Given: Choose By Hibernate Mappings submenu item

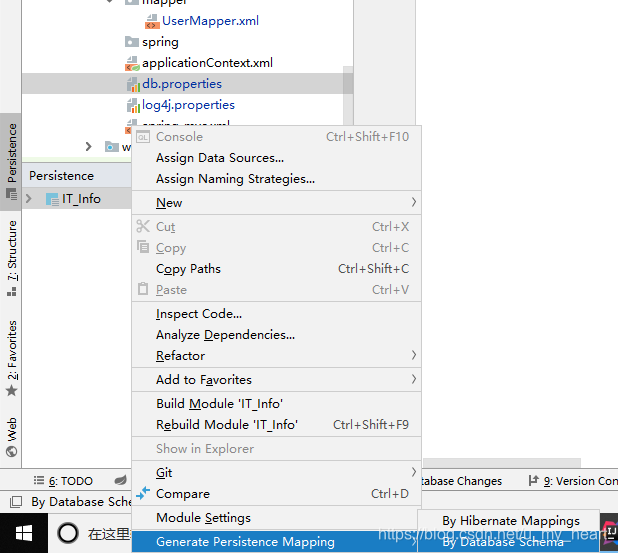Looking at the screenshot, I should coord(510,521).
